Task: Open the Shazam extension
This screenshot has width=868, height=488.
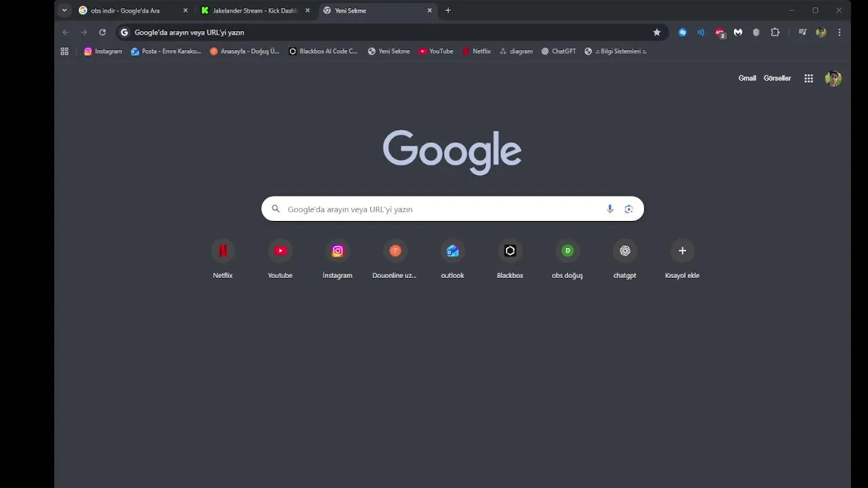Action: point(683,32)
